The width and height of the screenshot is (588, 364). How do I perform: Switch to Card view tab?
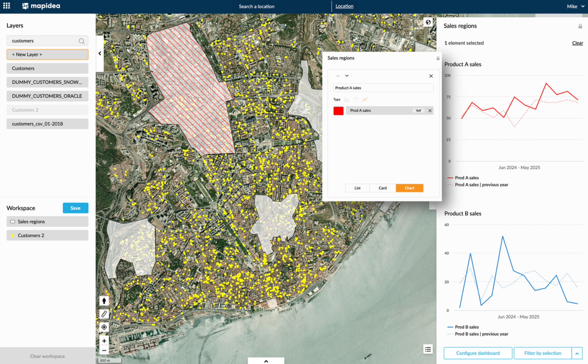tap(383, 188)
